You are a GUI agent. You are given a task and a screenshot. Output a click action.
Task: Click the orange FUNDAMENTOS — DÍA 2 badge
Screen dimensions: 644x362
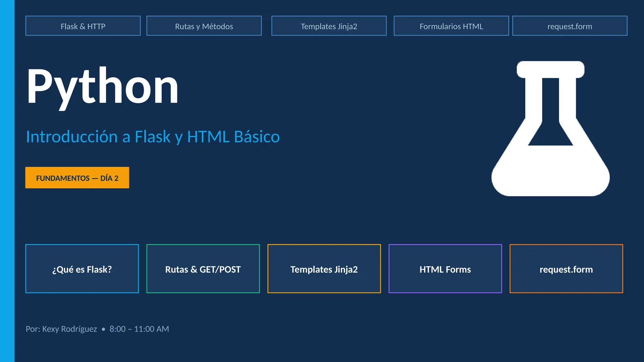point(77,178)
